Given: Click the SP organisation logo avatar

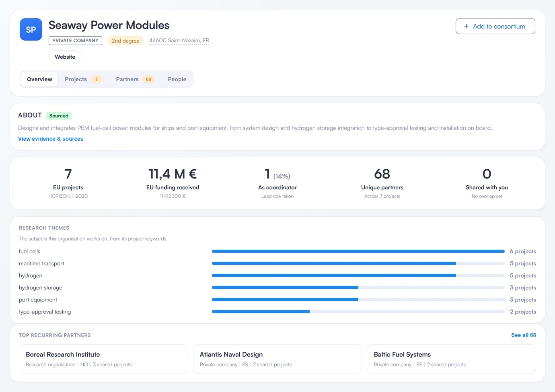Looking at the screenshot, I should [31, 29].
